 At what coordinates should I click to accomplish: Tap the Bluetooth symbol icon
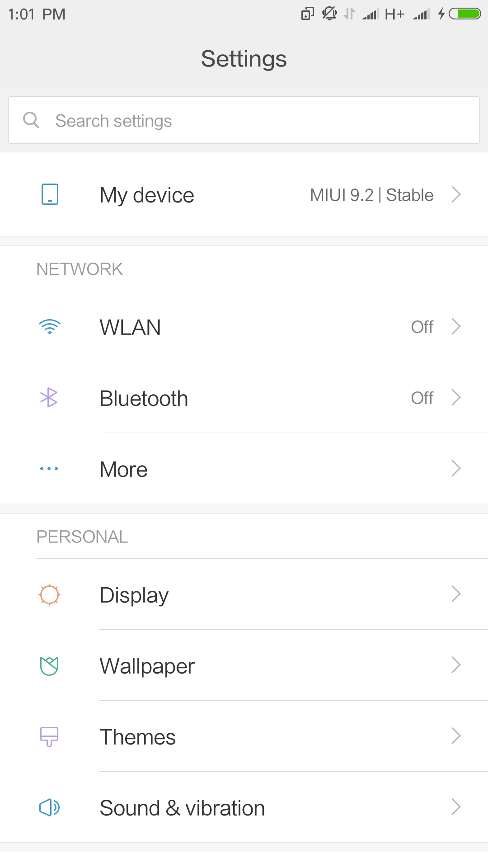click(x=49, y=398)
